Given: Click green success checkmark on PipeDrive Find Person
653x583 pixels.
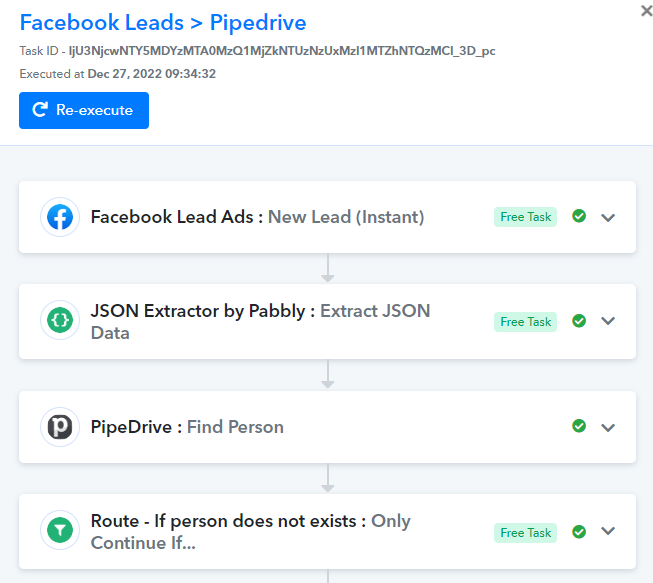Looking at the screenshot, I should click(x=579, y=426).
